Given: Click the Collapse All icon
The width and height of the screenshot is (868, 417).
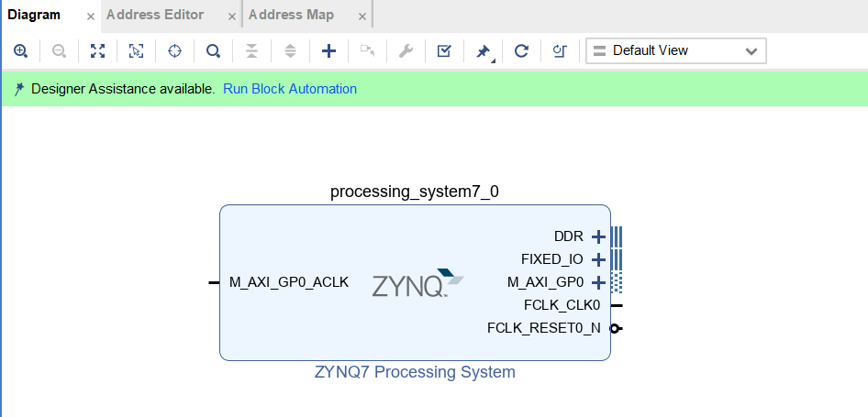Looking at the screenshot, I should click(x=252, y=51).
